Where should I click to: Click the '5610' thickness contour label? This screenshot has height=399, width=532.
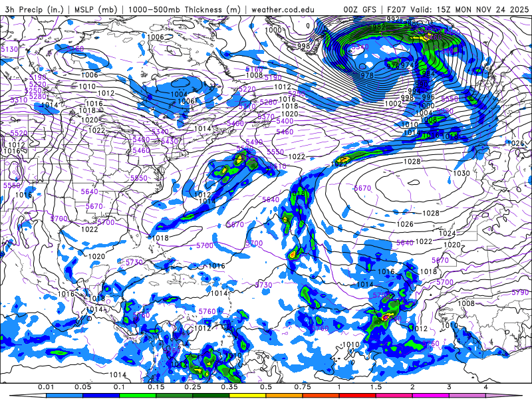[278, 166]
